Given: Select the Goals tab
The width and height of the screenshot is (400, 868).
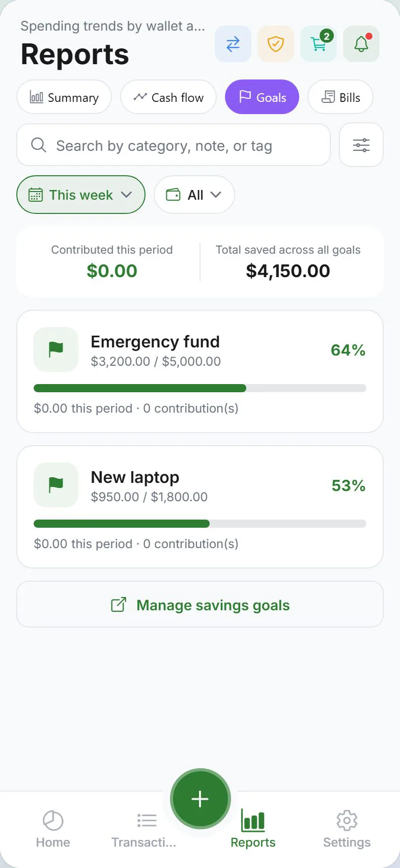Looking at the screenshot, I should click(x=262, y=97).
